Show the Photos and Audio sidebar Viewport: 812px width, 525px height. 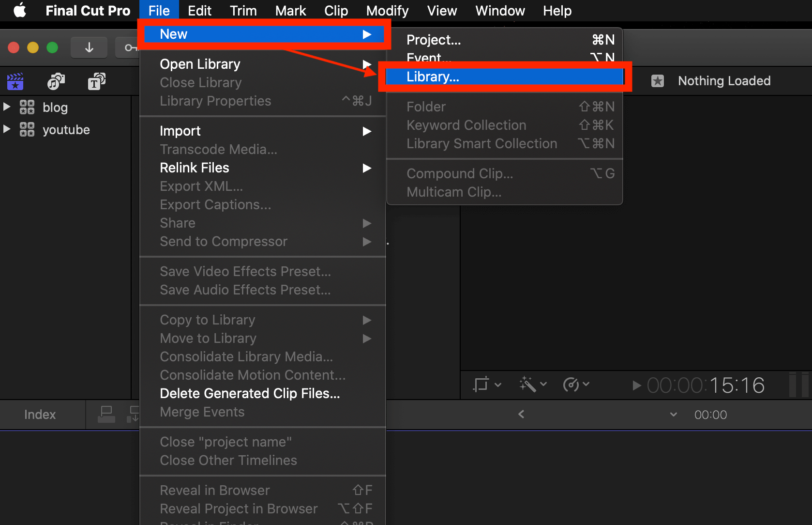point(56,81)
